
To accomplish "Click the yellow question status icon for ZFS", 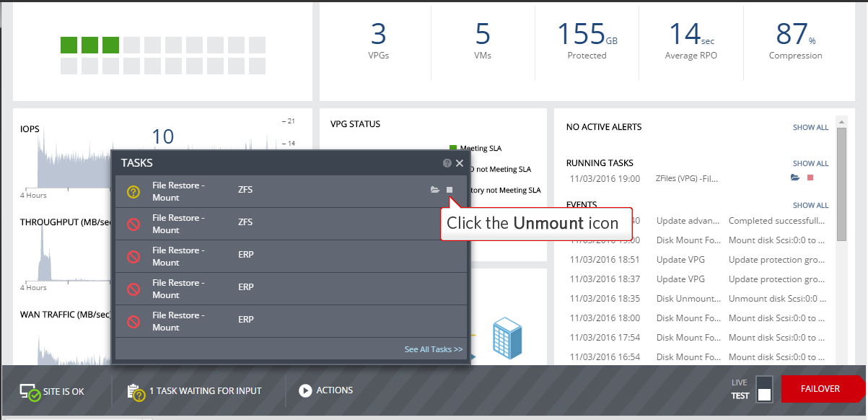I will point(133,192).
